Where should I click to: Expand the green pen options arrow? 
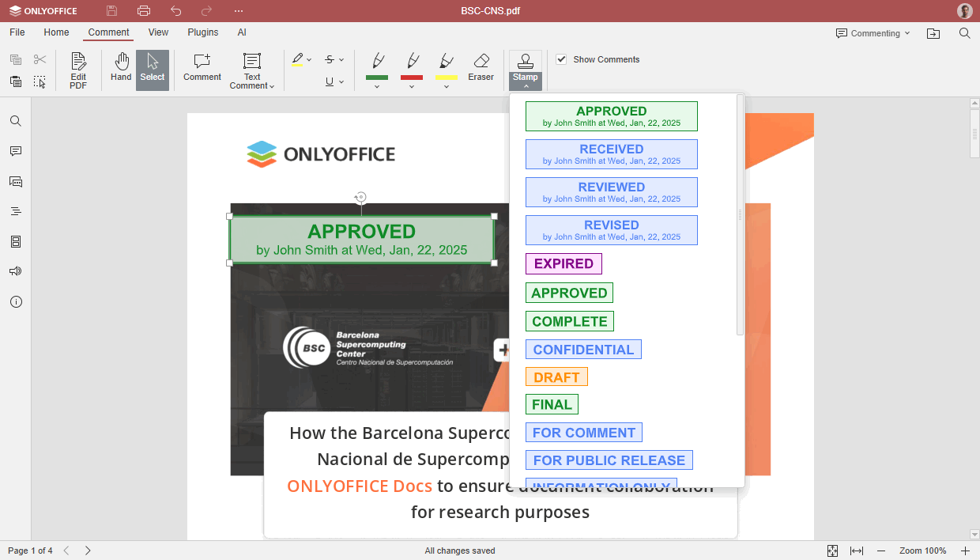point(377,86)
